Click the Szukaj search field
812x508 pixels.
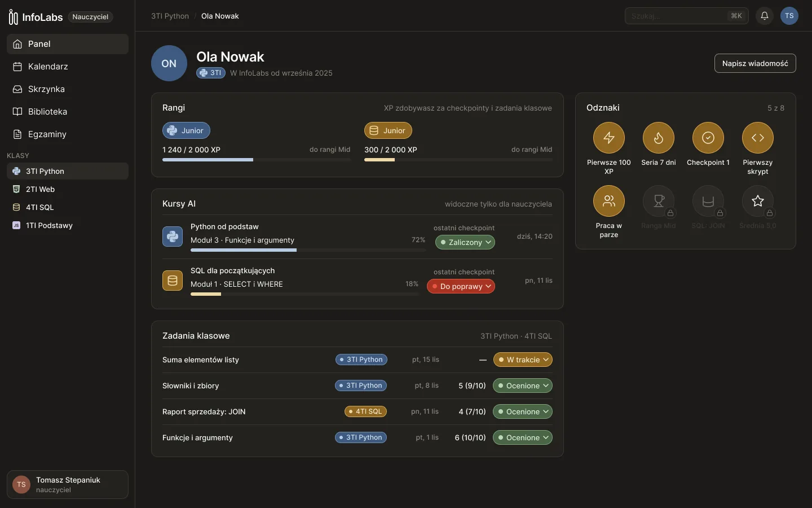click(x=686, y=16)
